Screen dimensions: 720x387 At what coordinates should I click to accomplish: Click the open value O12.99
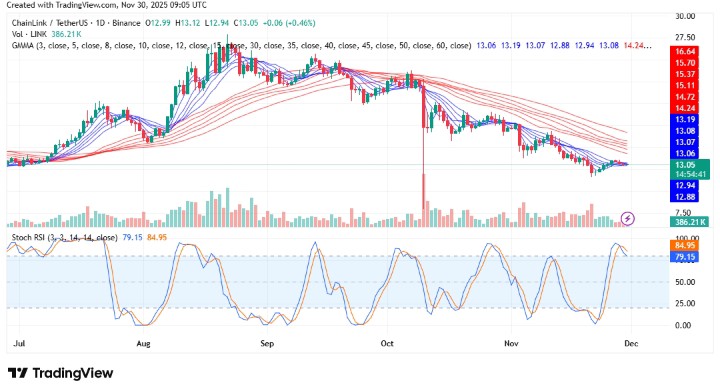pyautogui.click(x=158, y=23)
